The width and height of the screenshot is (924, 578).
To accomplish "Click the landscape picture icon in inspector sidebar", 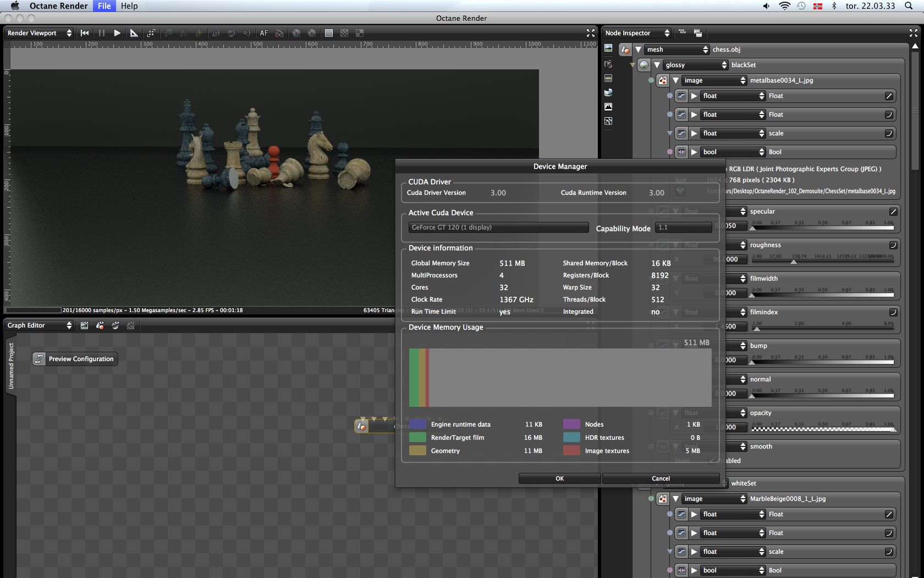I will [x=608, y=48].
